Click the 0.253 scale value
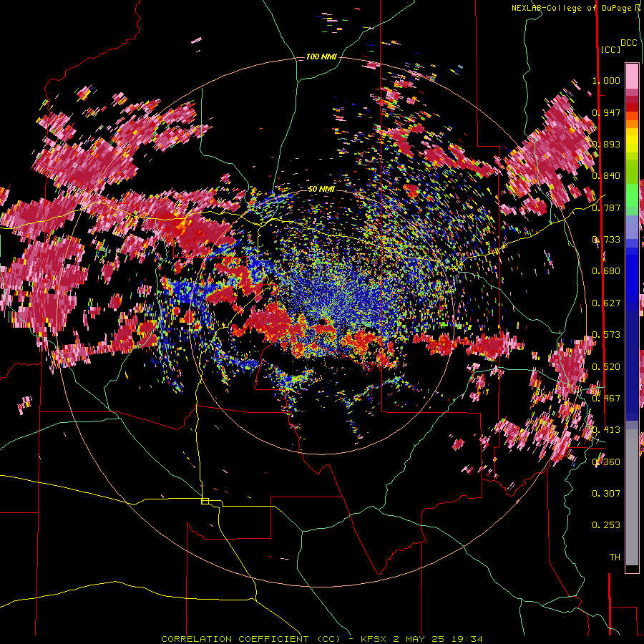This screenshot has height=644, width=644. [606, 525]
